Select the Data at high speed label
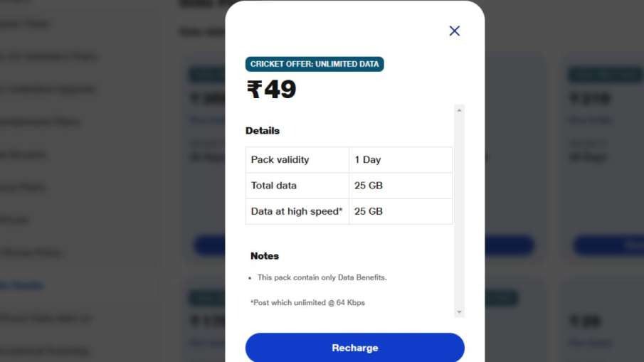Image resolution: width=644 pixels, height=362 pixels. coord(297,211)
